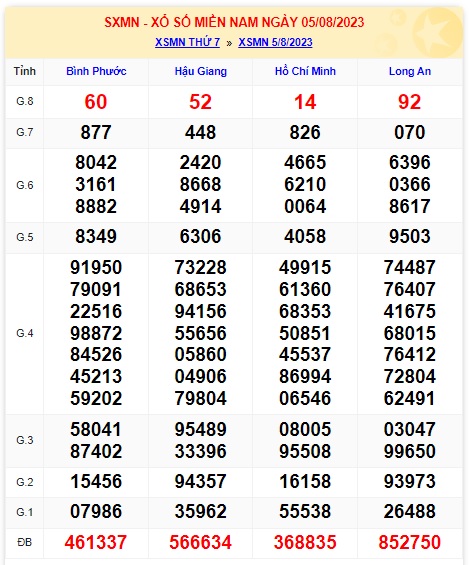Image resolution: width=470 pixels, height=565 pixels.
Task: Select G.4 number 06546
Action: point(305,399)
